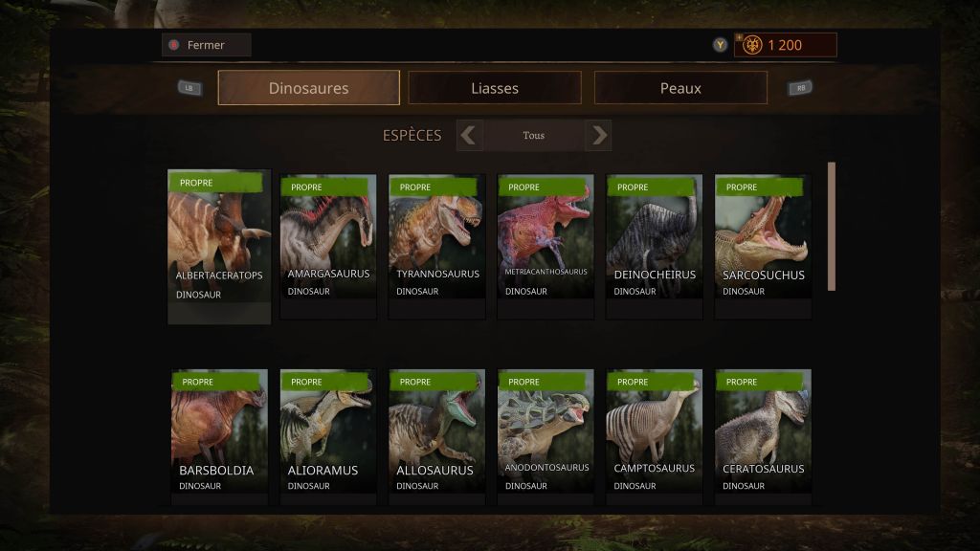The width and height of the screenshot is (980, 551).
Task: Click the vertical scrollbar of dinosaur list
Action: pos(832,226)
